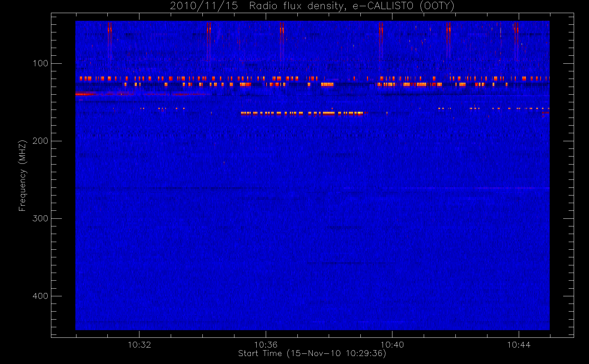Click the 10:32 time tick label
This screenshot has height=364, width=589.
(x=139, y=345)
